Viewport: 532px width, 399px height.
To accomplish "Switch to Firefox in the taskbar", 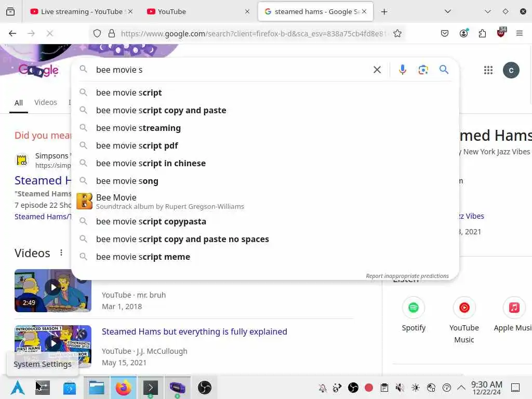I will point(124,388).
